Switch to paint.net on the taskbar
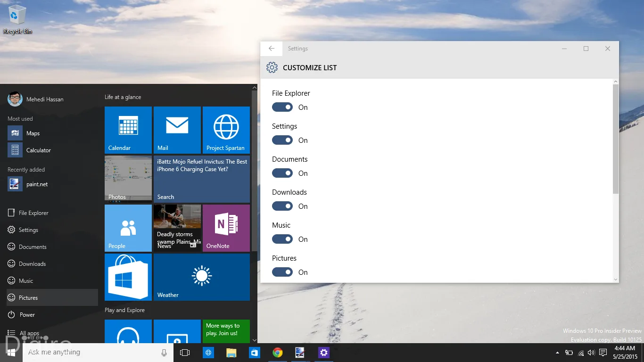This screenshot has height=362, width=644. (x=300, y=353)
